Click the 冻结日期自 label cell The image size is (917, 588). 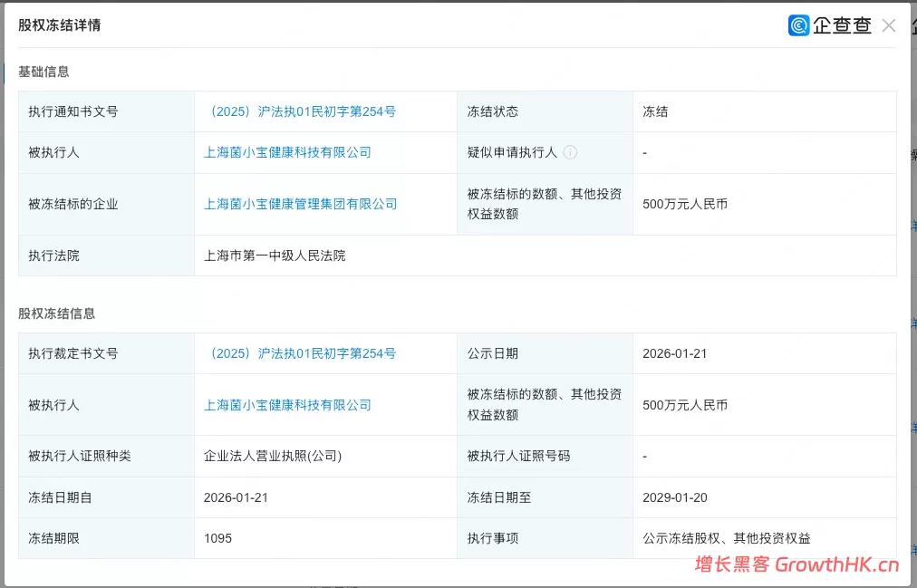click(x=106, y=497)
